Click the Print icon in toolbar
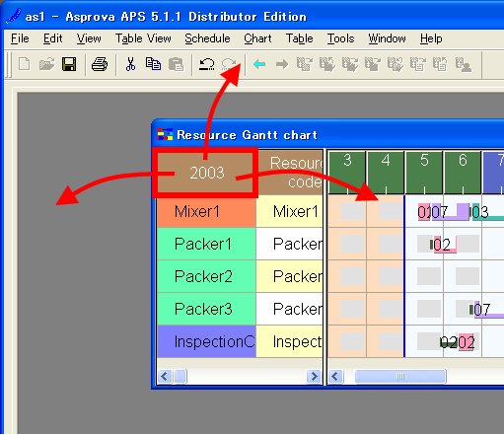The image size is (504, 435). [100, 64]
